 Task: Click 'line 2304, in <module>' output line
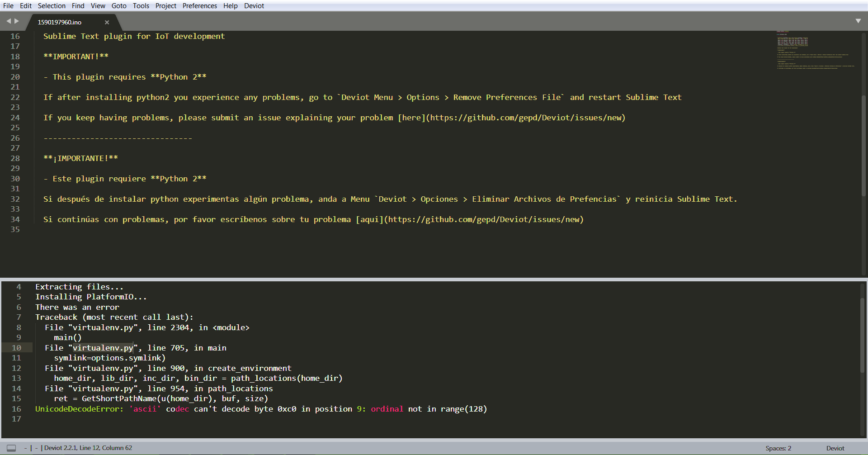(147, 327)
